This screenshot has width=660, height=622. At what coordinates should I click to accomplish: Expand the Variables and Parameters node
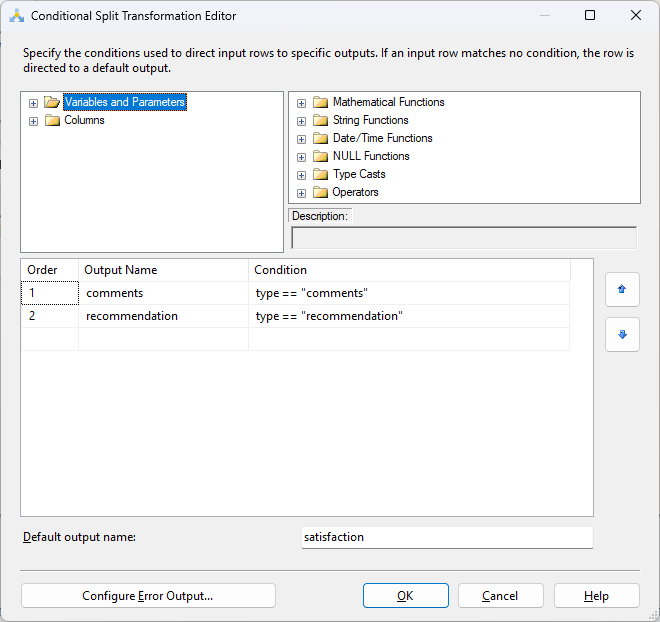33,103
